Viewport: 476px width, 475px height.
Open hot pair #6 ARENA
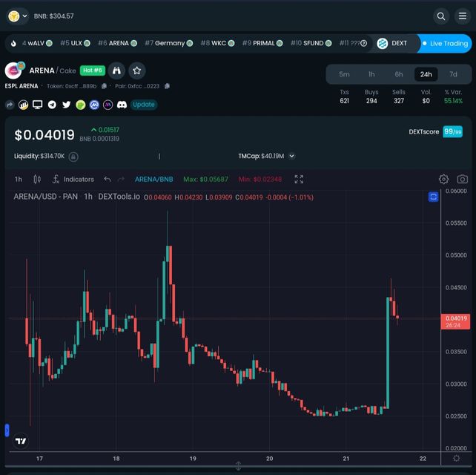tap(117, 43)
